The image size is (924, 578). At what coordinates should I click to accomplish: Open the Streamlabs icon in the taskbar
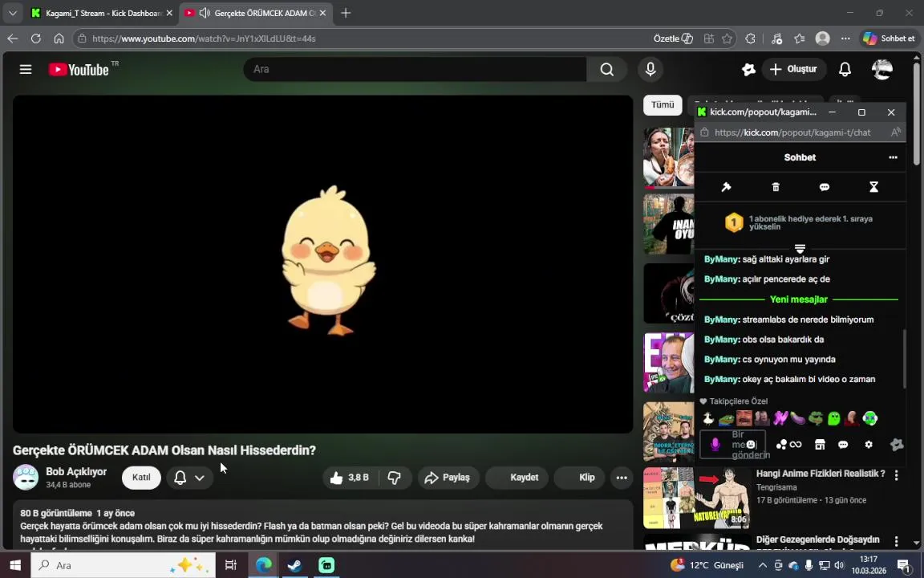pos(326,565)
